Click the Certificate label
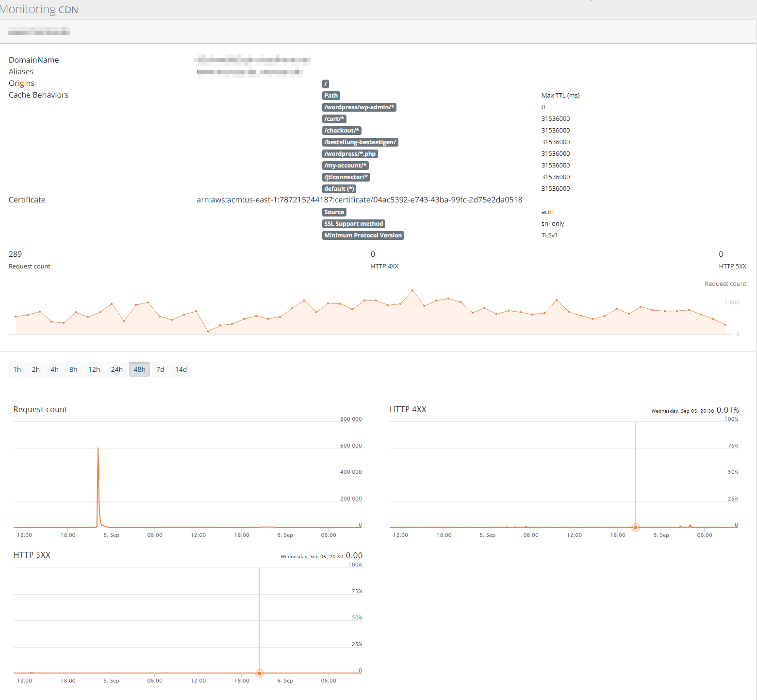This screenshot has height=700, width=757. pyautogui.click(x=27, y=200)
